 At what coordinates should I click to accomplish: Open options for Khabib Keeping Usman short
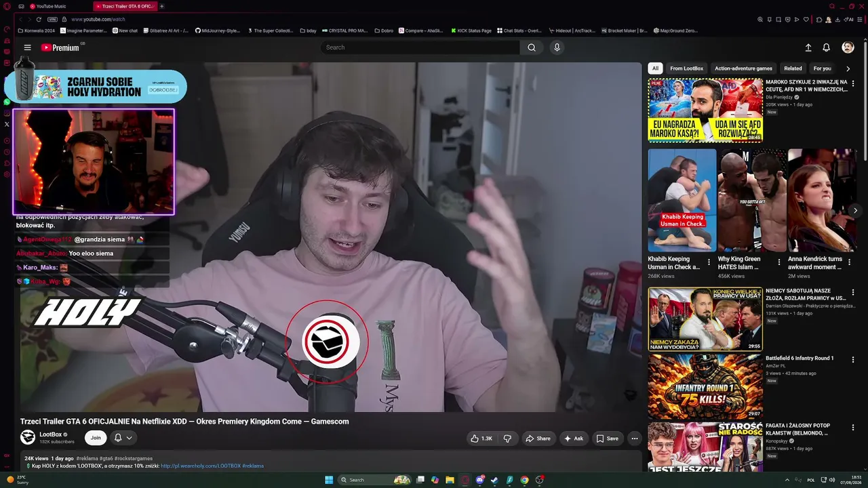(709, 262)
